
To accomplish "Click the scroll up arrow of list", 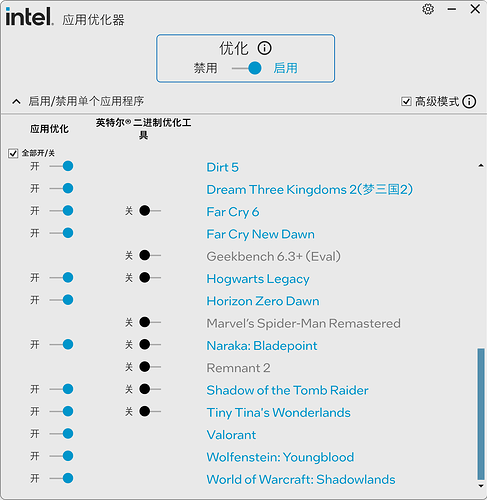I will (x=481, y=165).
